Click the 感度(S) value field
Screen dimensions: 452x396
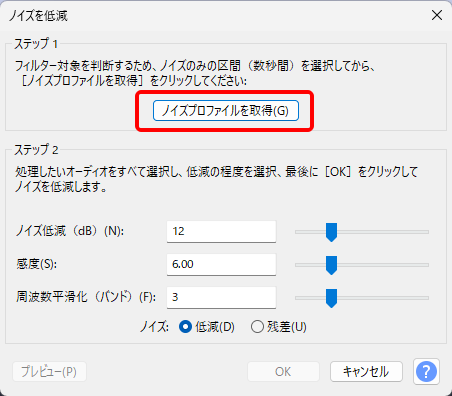pos(221,264)
